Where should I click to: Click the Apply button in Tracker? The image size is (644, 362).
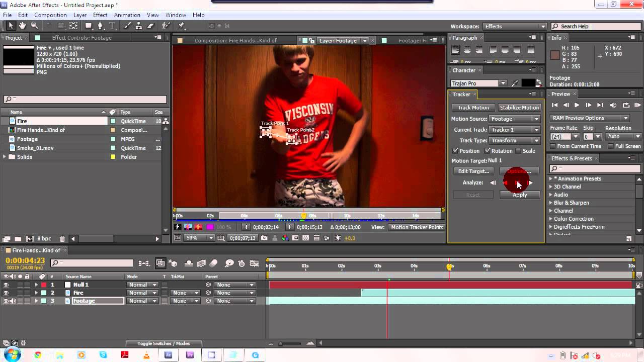(x=520, y=195)
